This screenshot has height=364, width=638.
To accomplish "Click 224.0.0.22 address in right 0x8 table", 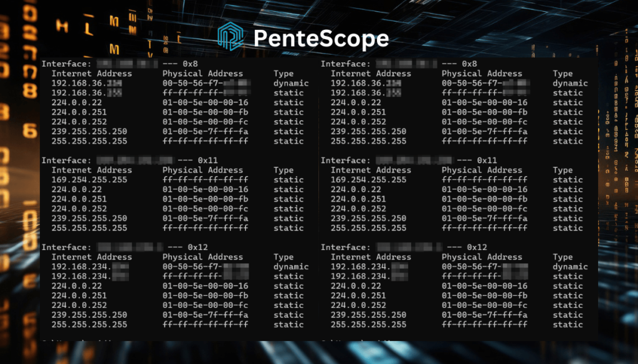I will (x=356, y=103).
